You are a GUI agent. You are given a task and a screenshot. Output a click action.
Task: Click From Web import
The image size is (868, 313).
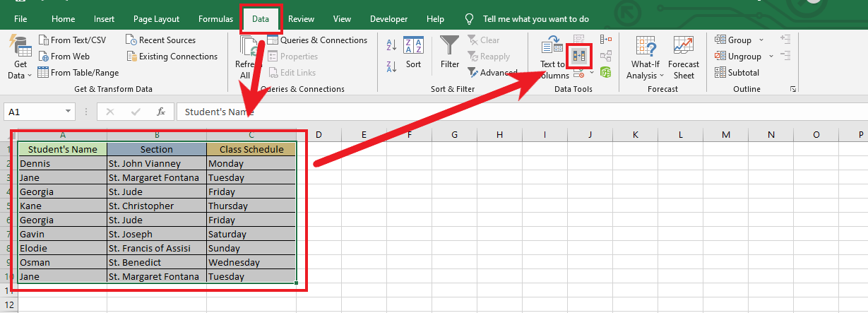point(64,57)
